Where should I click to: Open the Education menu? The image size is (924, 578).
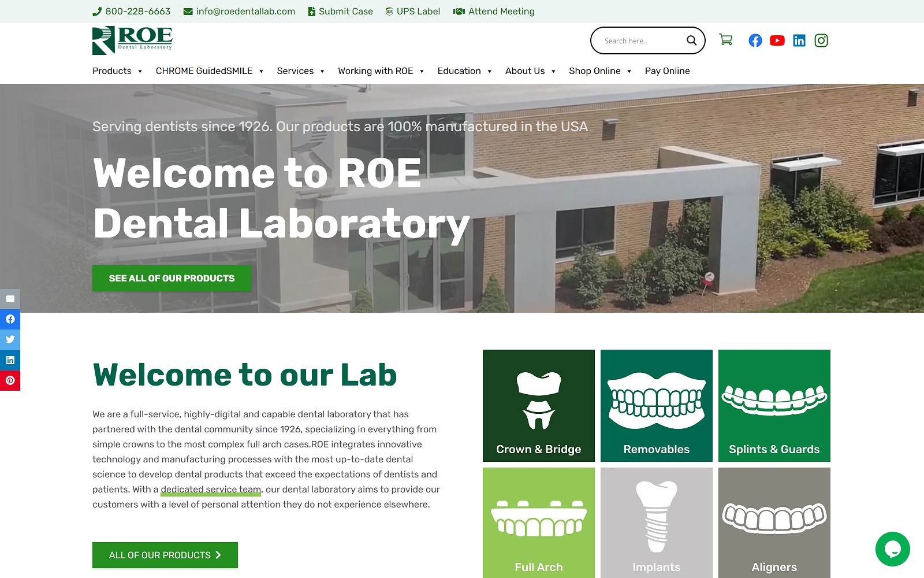[459, 71]
